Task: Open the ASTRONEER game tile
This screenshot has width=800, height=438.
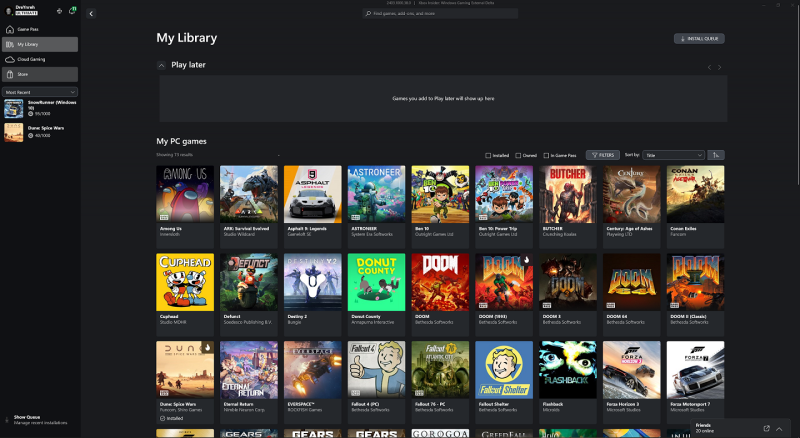Action: [x=377, y=207]
